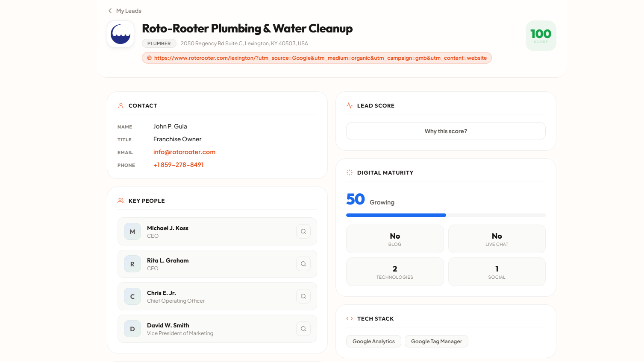This screenshot has height=362, width=644.
Task: Email info@rotorooter.com
Action: (184, 152)
